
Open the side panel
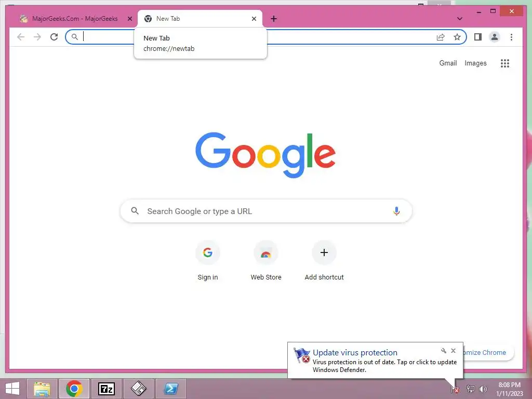478,37
